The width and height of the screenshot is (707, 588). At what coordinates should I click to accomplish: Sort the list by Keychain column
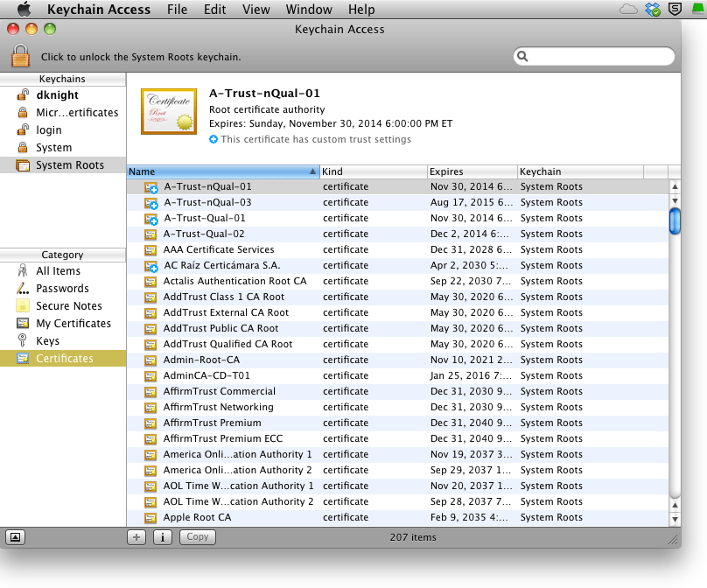coord(580,171)
